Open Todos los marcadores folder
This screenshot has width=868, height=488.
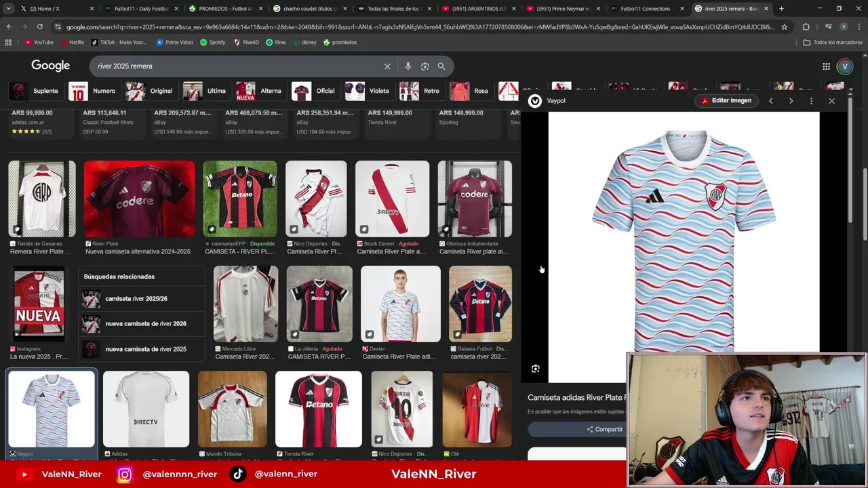(x=833, y=42)
